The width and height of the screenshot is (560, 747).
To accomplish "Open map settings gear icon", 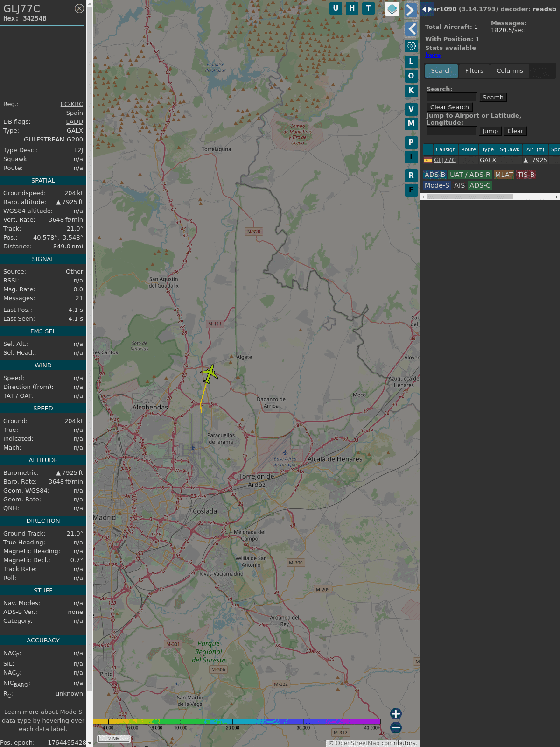I will [411, 46].
